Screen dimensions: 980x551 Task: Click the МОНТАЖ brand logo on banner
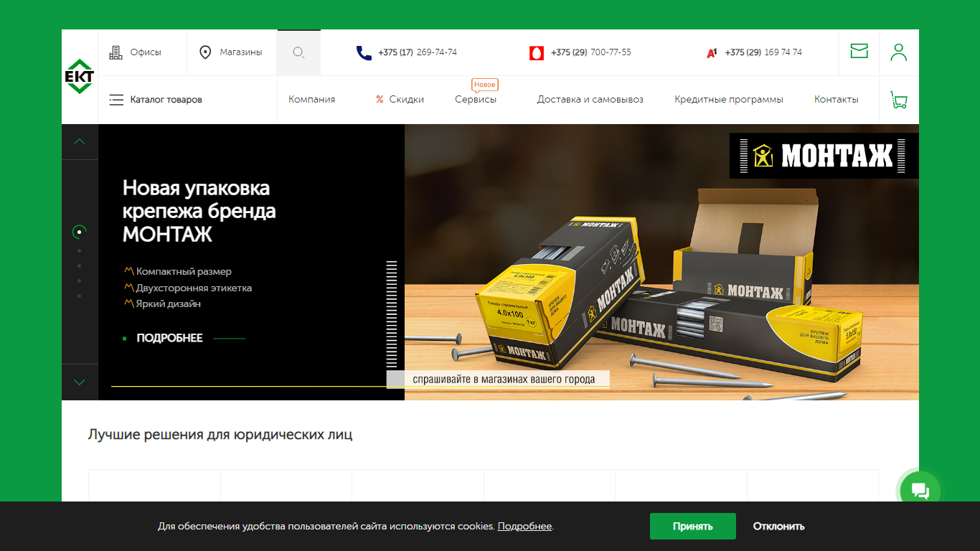(x=824, y=156)
